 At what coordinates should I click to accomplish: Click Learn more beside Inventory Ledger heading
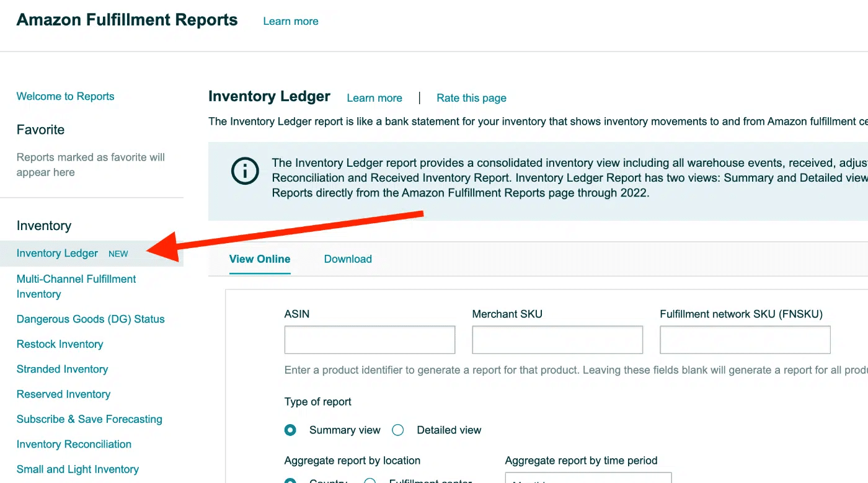[x=374, y=98]
